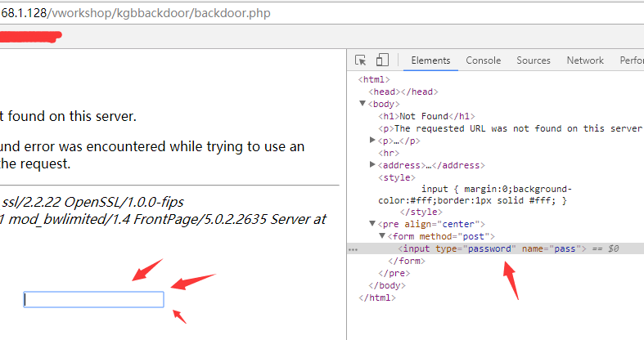Viewport: 644px width, 340px height.
Task: Expand the collapsed p element
Action: click(x=373, y=141)
